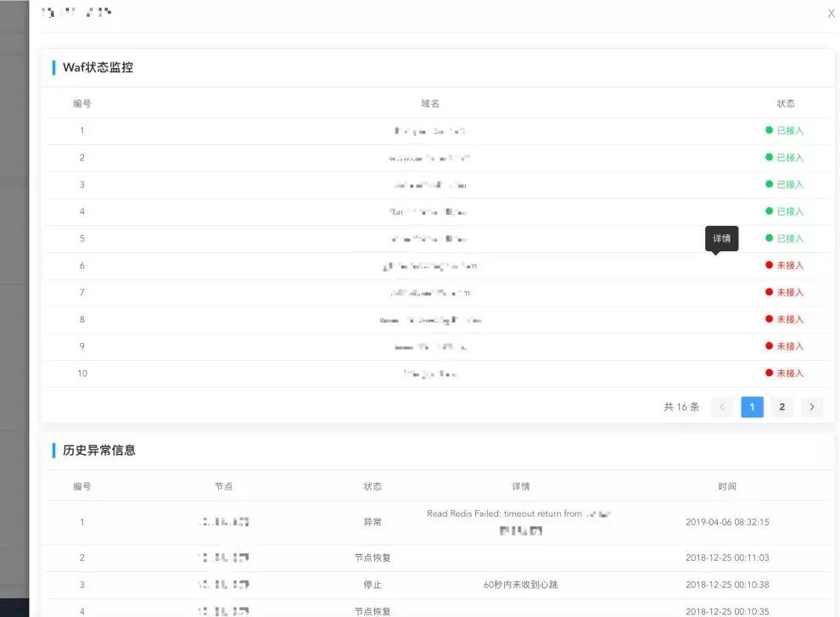840x617 pixels.
Task: Select page 1 in the pagination bar
Action: (752, 407)
